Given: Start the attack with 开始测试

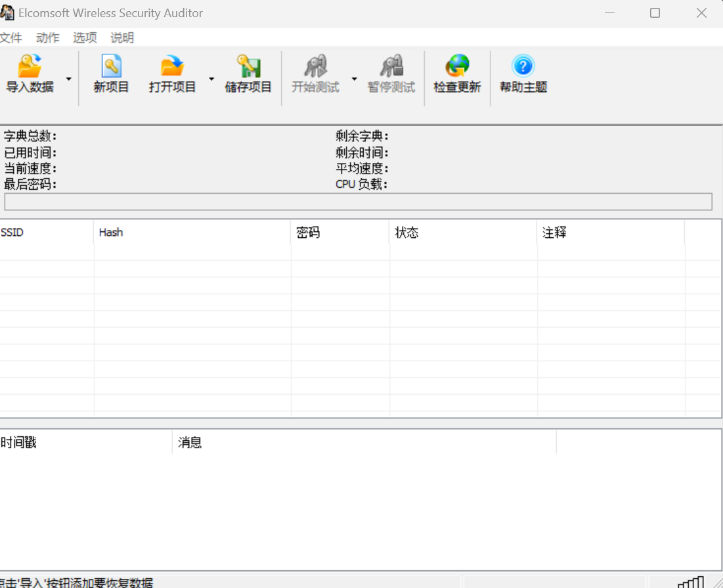Looking at the screenshot, I should tap(315, 74).
